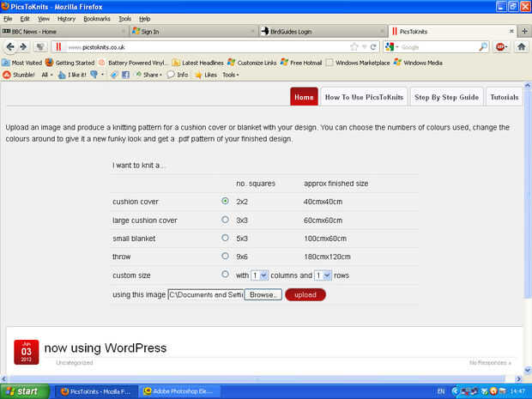Select custom size radio button
Viewport: 532px width, 399px height.
coord(225,274)
